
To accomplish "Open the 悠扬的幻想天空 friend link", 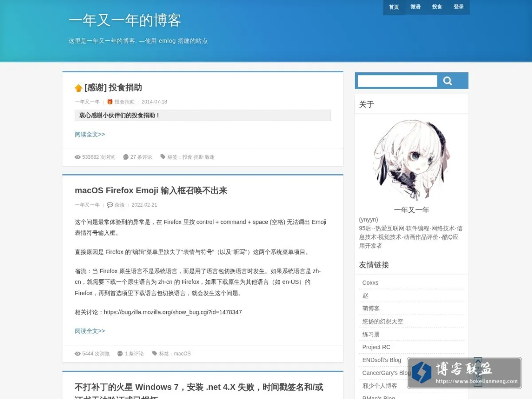I will pos(383,321).
